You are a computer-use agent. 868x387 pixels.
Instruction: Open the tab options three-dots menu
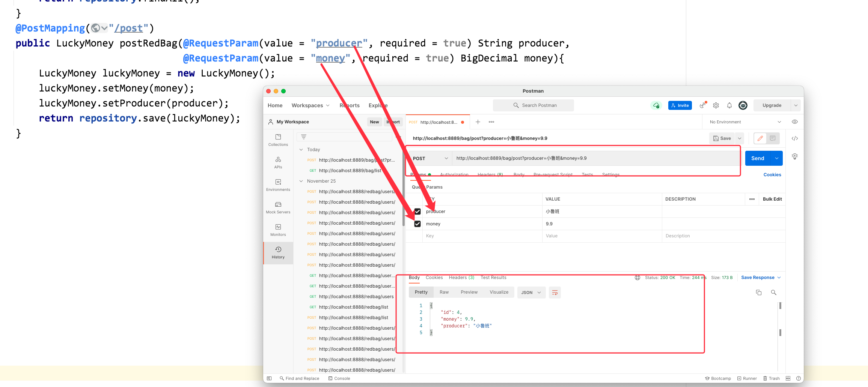[x=491, y=122]
